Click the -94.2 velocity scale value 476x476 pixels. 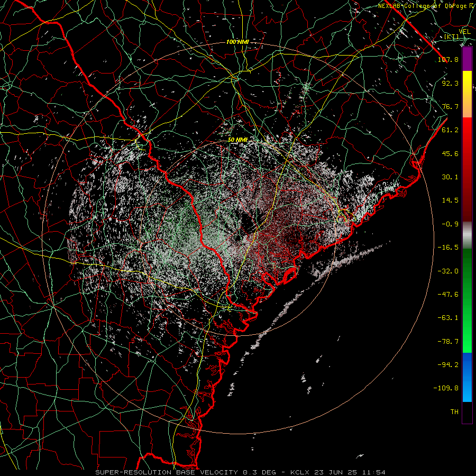click(448, 365)
